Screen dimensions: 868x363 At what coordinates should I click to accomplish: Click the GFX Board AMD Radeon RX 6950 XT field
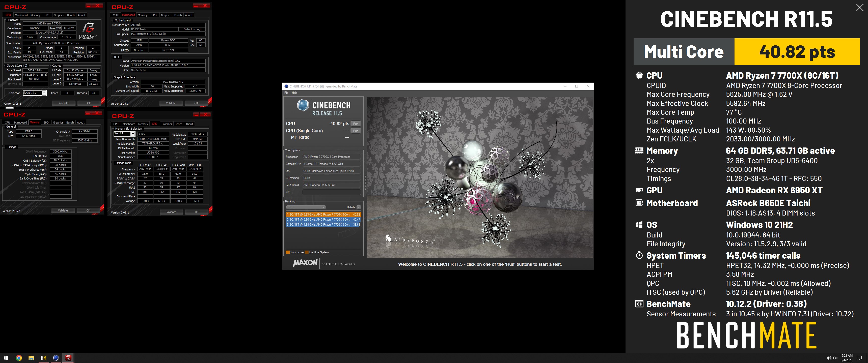(332, 185)
